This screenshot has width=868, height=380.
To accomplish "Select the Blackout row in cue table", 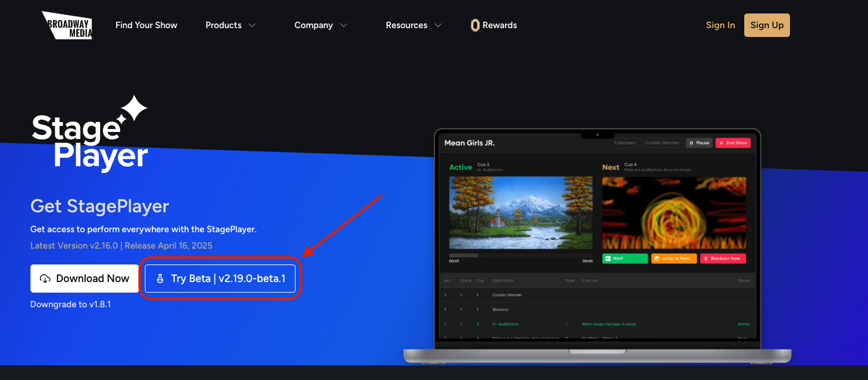I will pos(597,310).
